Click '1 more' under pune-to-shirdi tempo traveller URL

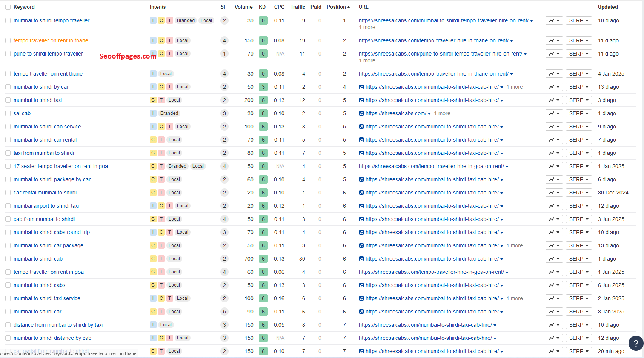pos(367,60)
